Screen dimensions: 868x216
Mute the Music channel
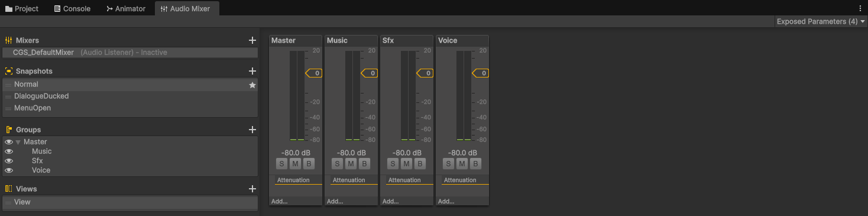pos(351,163)
